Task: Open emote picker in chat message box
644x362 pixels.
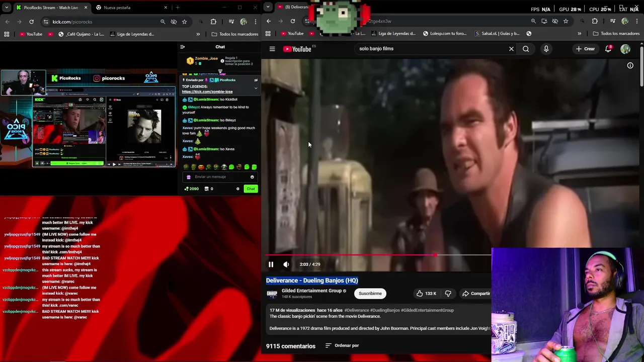Action: pos(252,177)
